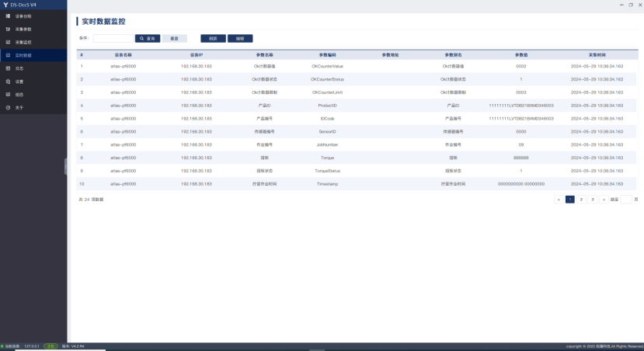
Task: Select the SensorID code cell
Action: click(x=327, y=132)
